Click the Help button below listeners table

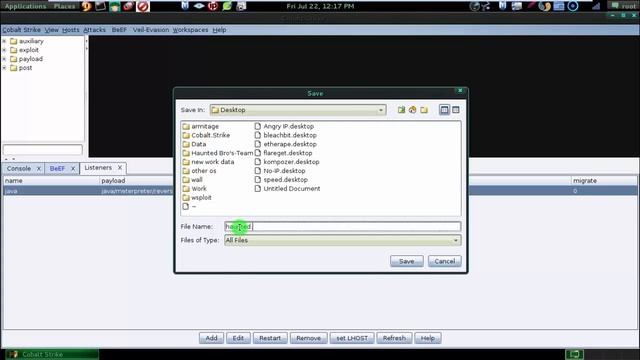[x=428, y=338]
